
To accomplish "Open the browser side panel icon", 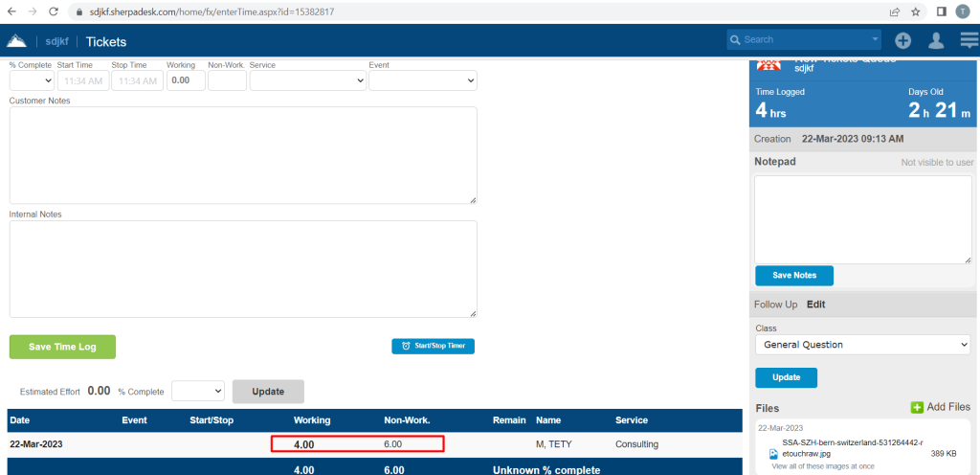I will pyautogui.click(x=942, y=11).
